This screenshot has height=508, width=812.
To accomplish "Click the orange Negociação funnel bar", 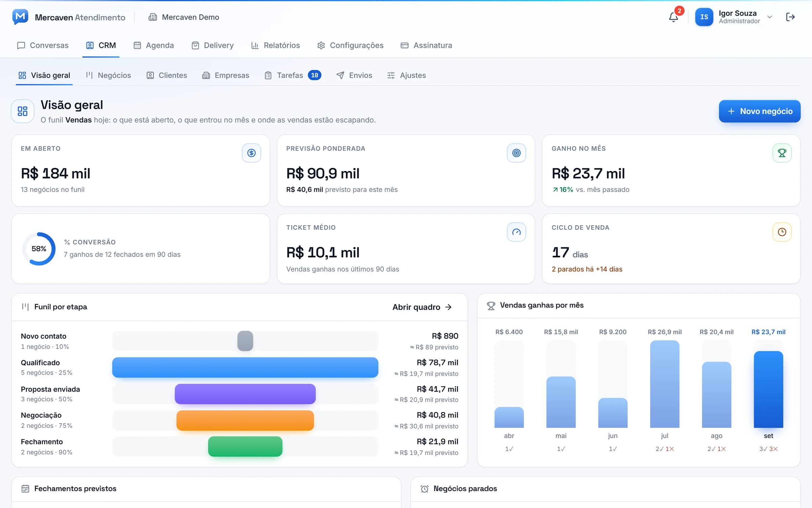I will click(245, 421).
